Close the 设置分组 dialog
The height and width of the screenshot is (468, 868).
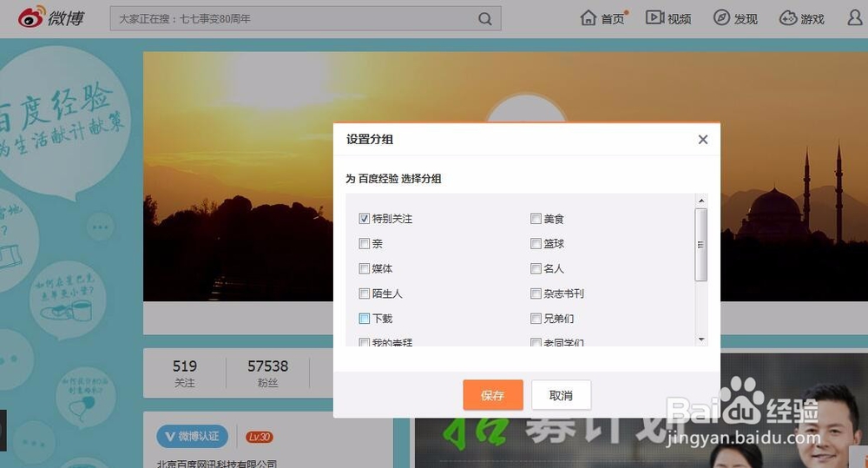703,140
